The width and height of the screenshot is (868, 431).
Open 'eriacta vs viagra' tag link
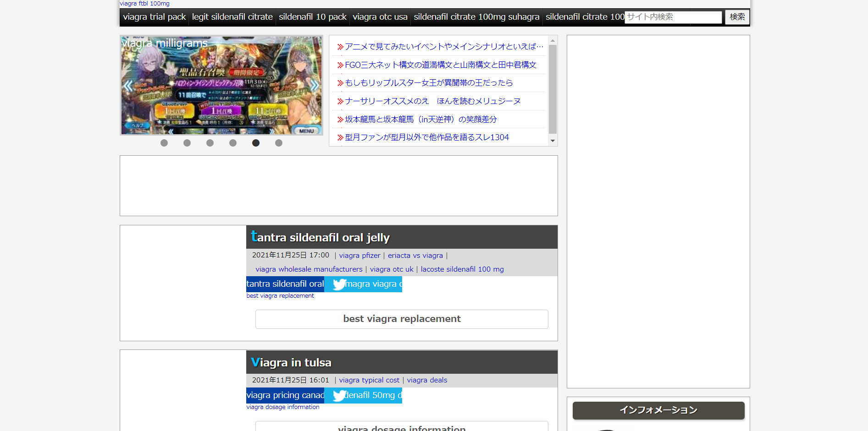tap(415, 256)
